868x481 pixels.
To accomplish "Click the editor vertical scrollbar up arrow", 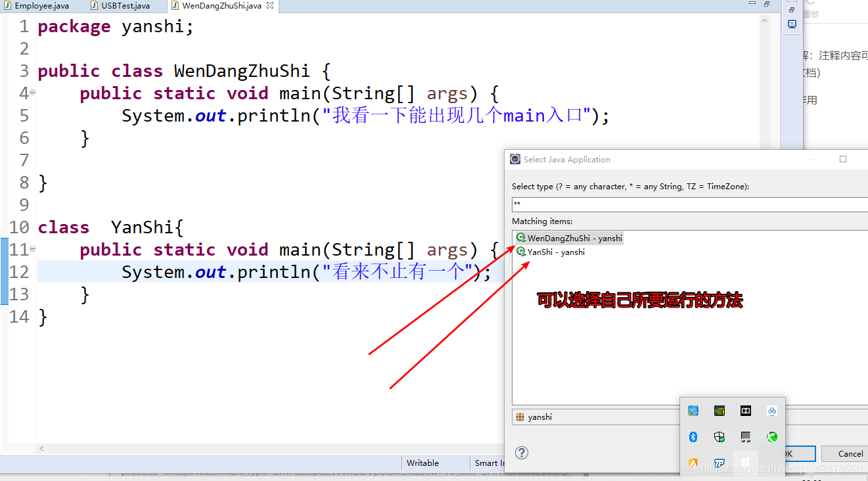I will pyautogui.click(x=765, y=22).
